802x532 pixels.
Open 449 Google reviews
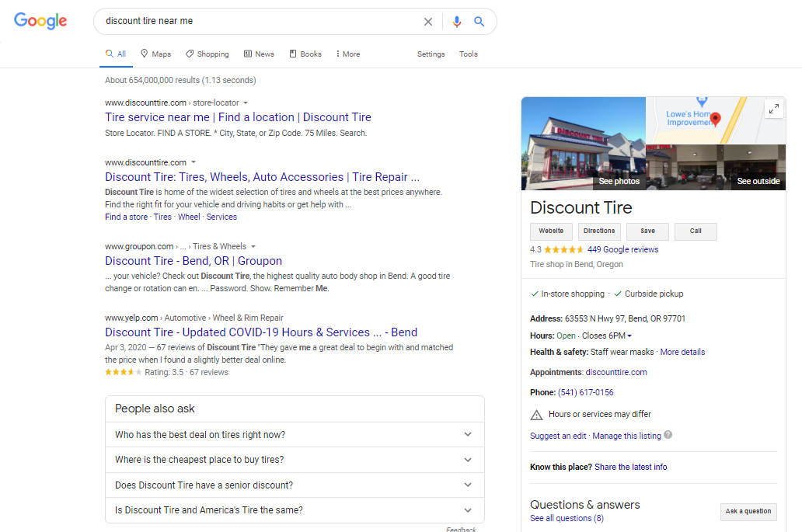pyautogui.click(x=622, y=249)
